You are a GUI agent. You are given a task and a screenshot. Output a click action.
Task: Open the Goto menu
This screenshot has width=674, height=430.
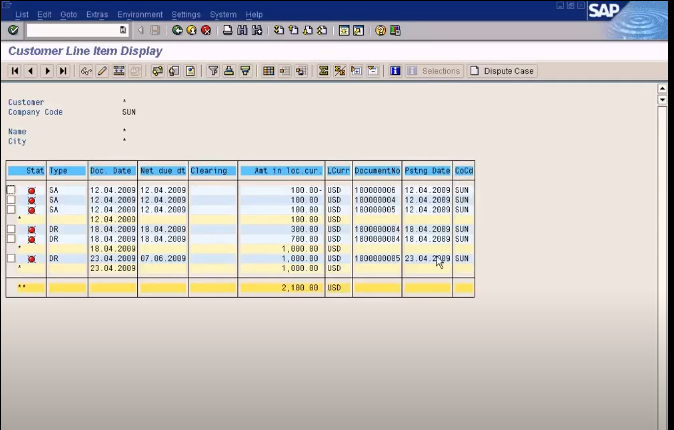click(x=69, y=15)
